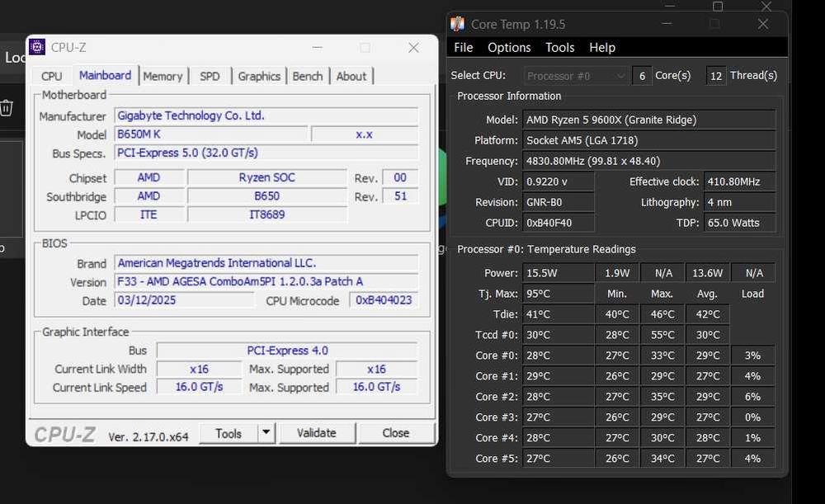Click the F33 AMD AGESA BIOS version field
825x504 pixels.
pyautogui.click(x=266, y=281)
